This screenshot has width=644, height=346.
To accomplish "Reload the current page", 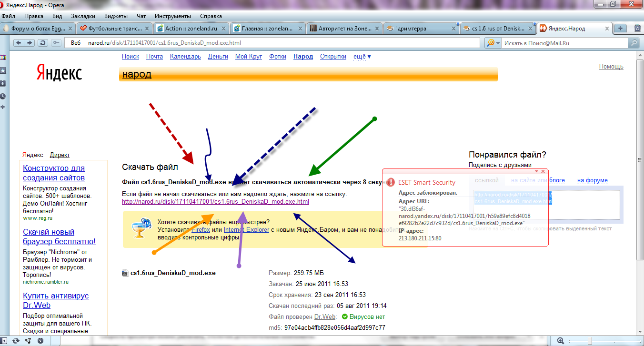I will point(43,43).
